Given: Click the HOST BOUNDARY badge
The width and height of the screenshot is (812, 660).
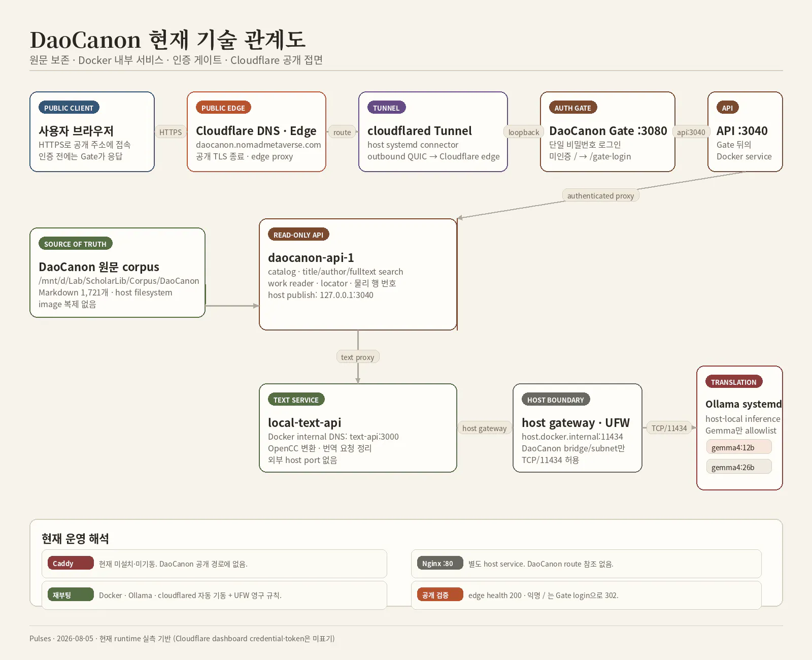Looking at the screenshot, I should [556, 400].
